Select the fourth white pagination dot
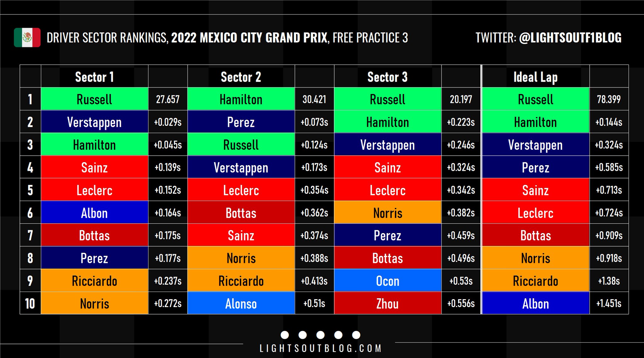Screen dimensions: 644x358 coord(338,335)
